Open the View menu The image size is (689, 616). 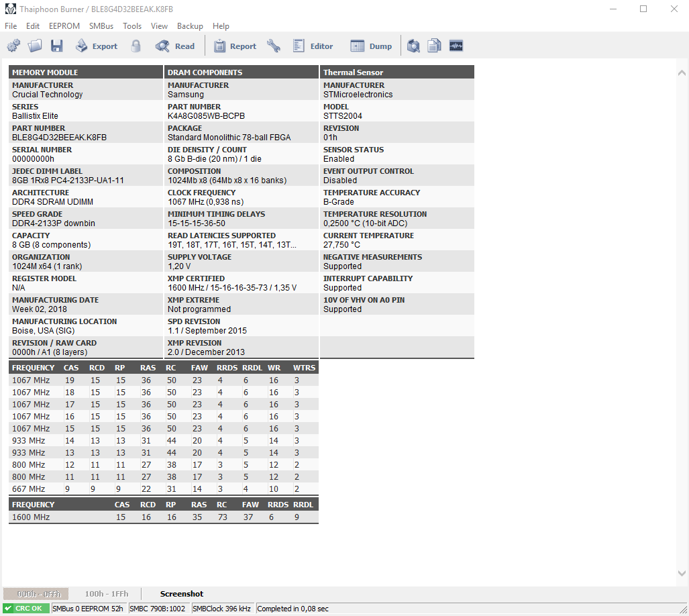point(159,26)
